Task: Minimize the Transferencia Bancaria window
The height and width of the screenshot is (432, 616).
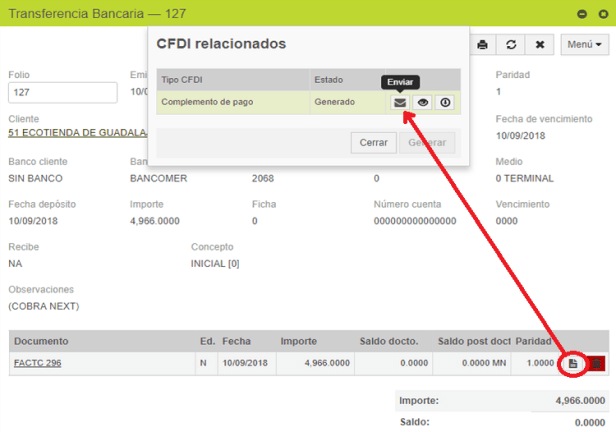Action: [582, 13]
